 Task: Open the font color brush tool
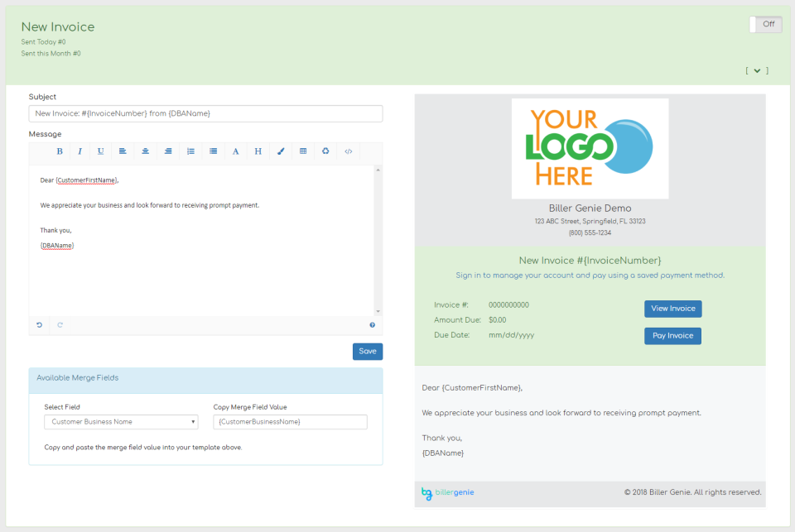coord(281,151)
